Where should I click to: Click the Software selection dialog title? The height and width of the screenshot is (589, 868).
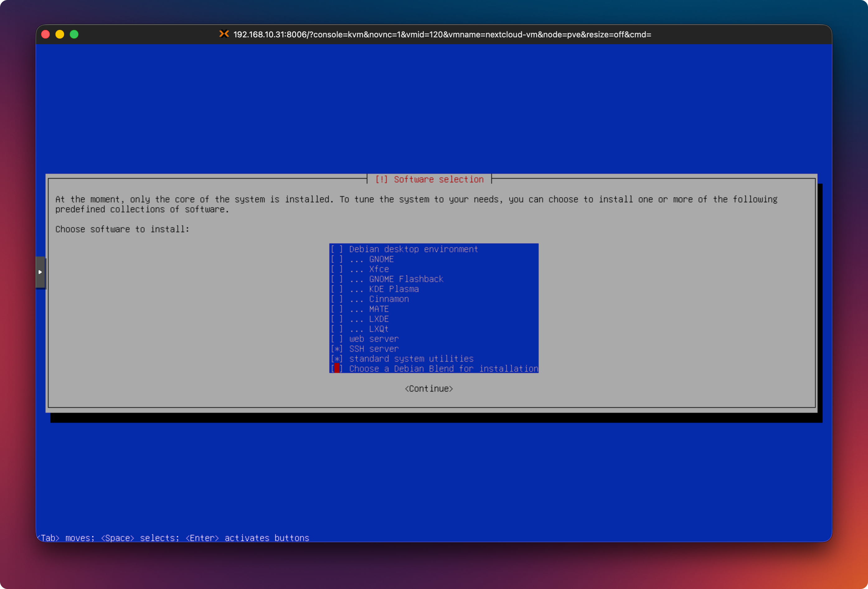coord(429,179)
